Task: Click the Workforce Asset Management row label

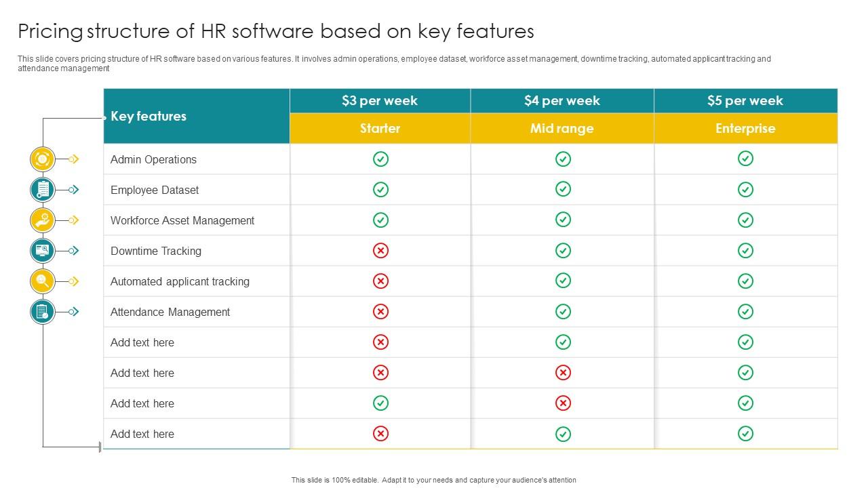Action: [x=182, y=221]
